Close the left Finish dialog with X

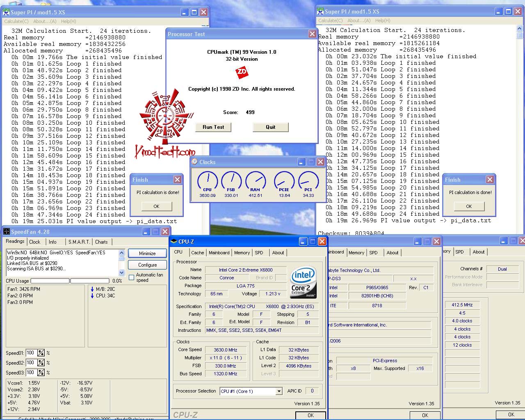click(177, 180)
